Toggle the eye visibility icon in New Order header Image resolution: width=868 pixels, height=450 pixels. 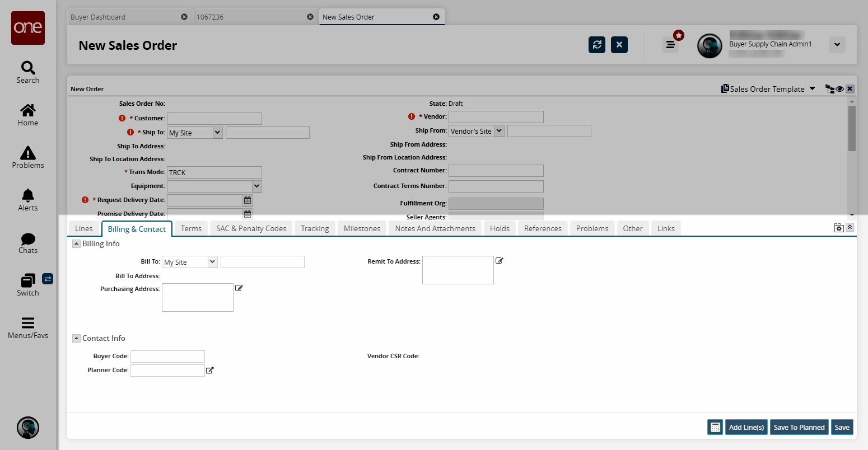(x=840, y=89)
